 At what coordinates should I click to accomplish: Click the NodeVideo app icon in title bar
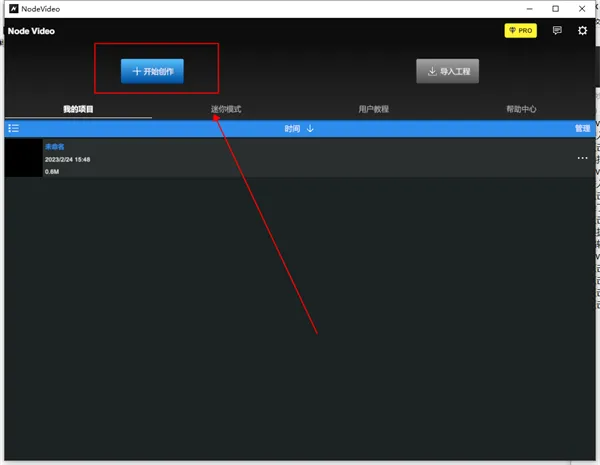click(14, 9)
